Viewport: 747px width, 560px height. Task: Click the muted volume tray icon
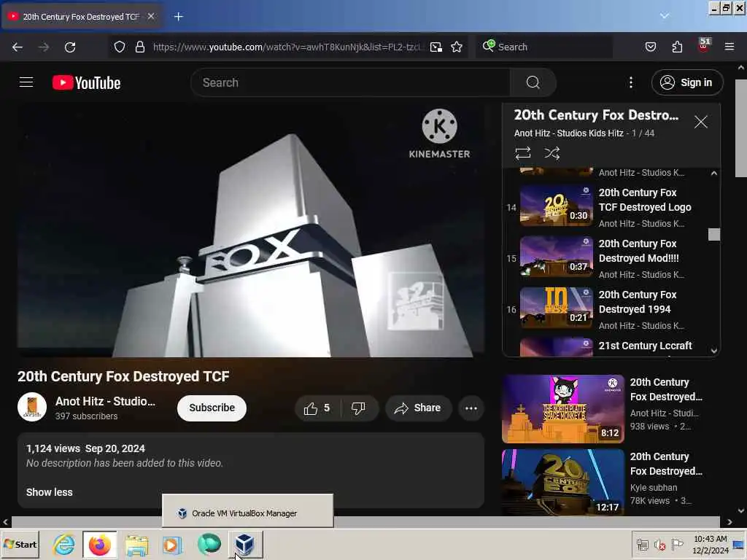[659, 545]
